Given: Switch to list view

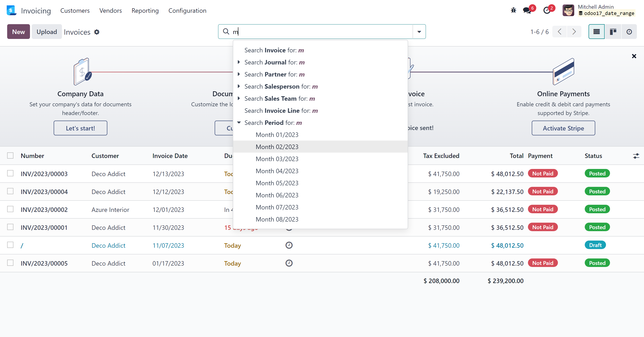Looking at the screenshot, I should (x=597, y=32).
